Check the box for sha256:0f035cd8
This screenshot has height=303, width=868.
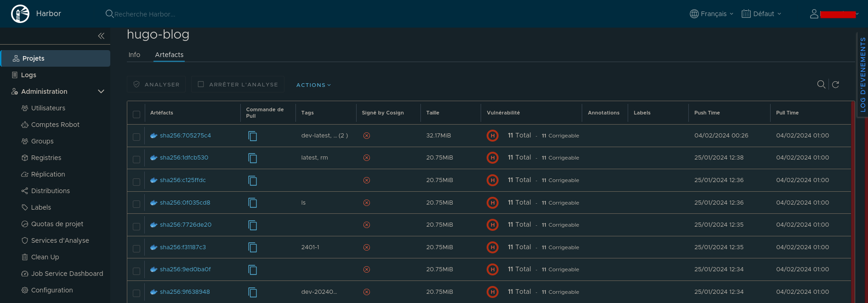click(x=136, y=204)
